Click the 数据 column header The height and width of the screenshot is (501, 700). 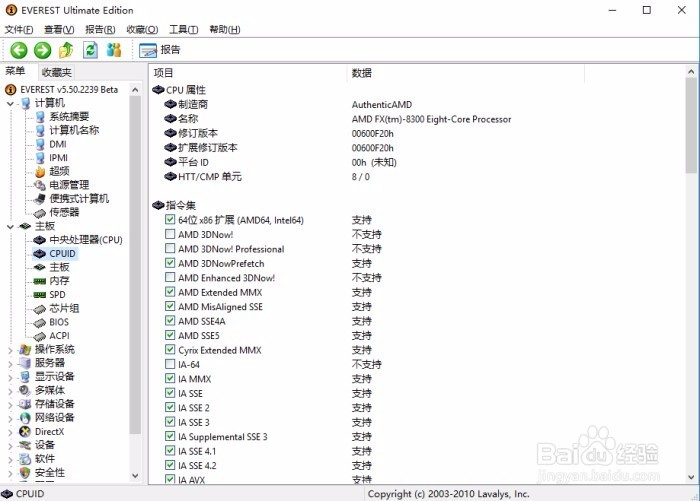[465, 73]
